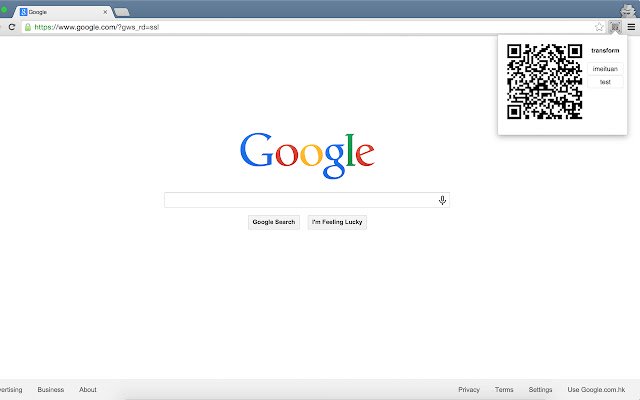Image resolution: width=640 pixels, height=400 pixels.
Task: Click the green SSL padlock icon
Action: 28,27
